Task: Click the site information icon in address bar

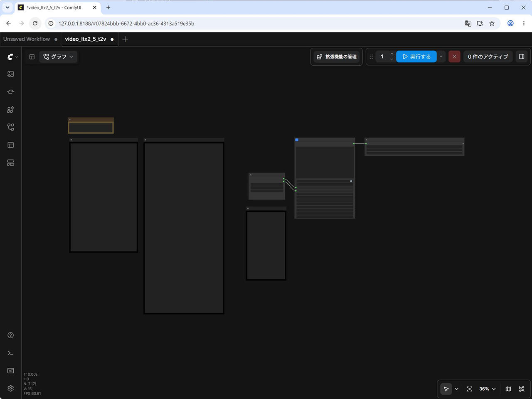Action: tap(51, 23)
